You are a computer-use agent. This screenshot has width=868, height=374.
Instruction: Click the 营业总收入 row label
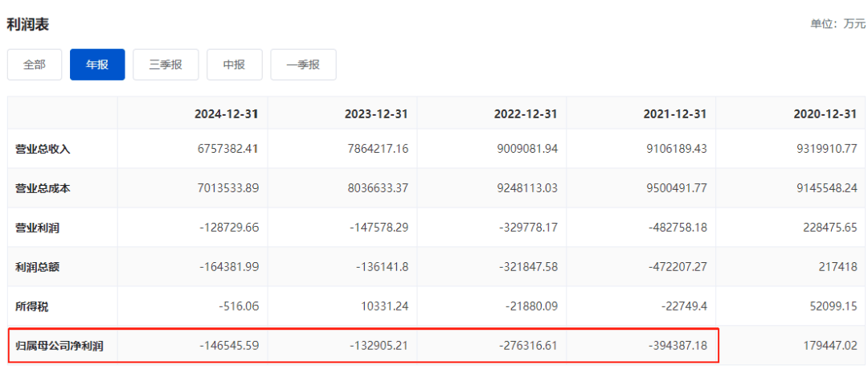(x=43, y=149)
